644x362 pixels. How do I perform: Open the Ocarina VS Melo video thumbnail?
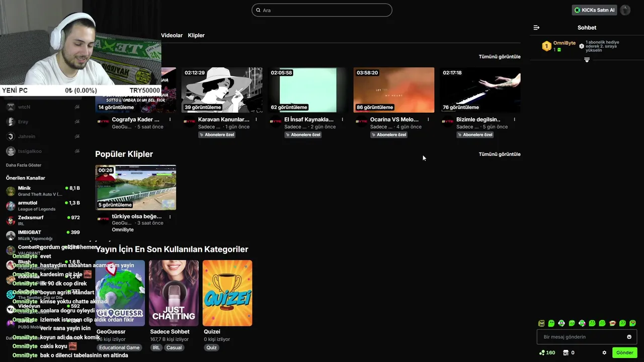click(x=394, y=90)
